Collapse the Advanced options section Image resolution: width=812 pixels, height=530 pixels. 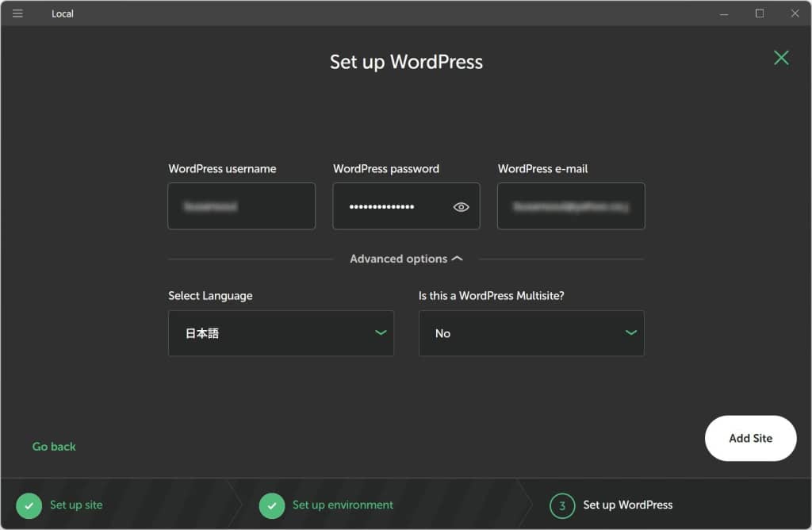pos(406,259)
